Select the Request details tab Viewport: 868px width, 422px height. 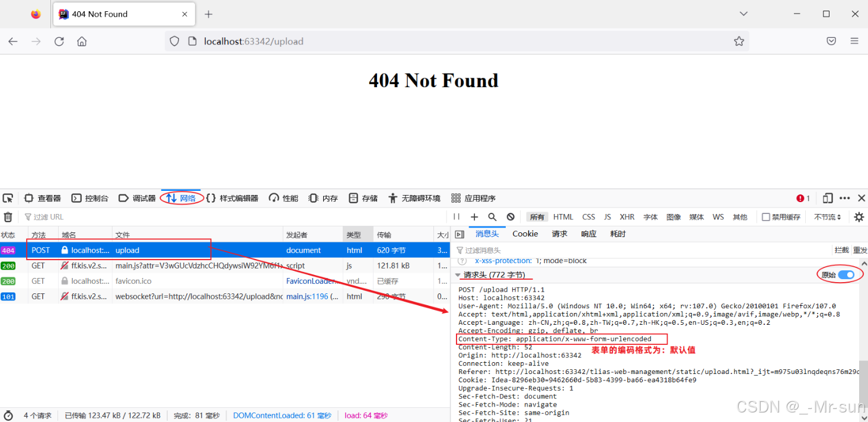click(x=560, y=234)
